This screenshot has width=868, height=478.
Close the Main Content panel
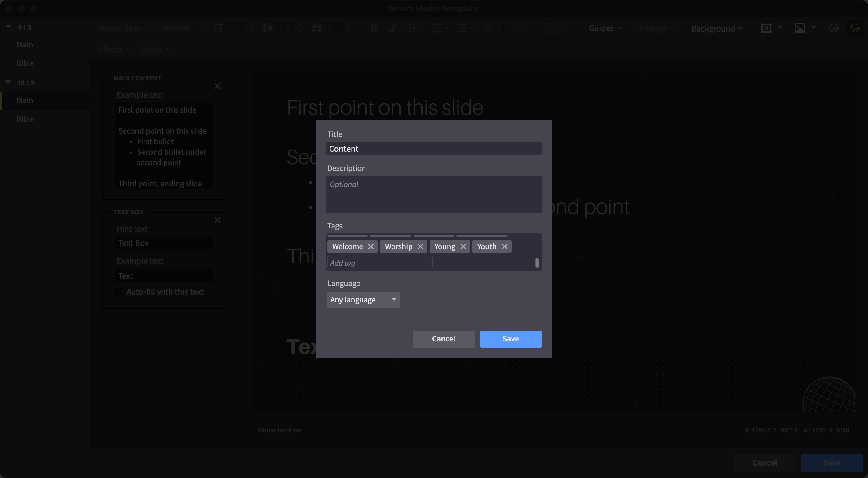pyautogui.click(x=217, y=86)
